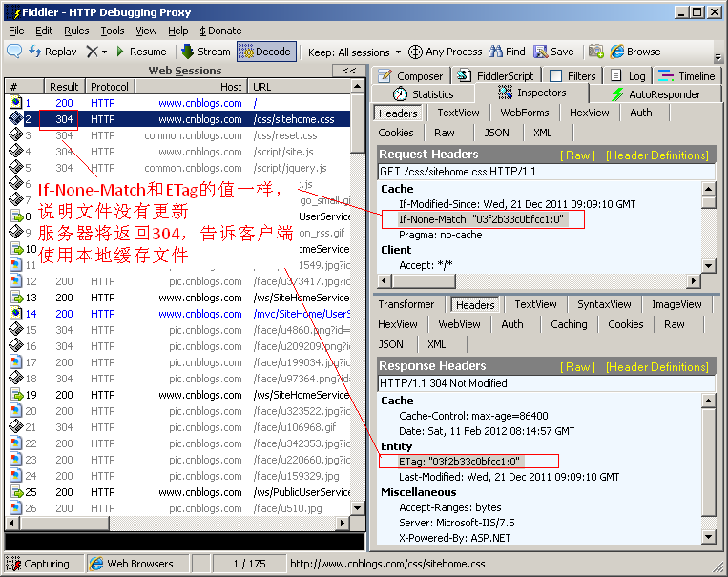Click the Donate menu item

coord(220,31)
